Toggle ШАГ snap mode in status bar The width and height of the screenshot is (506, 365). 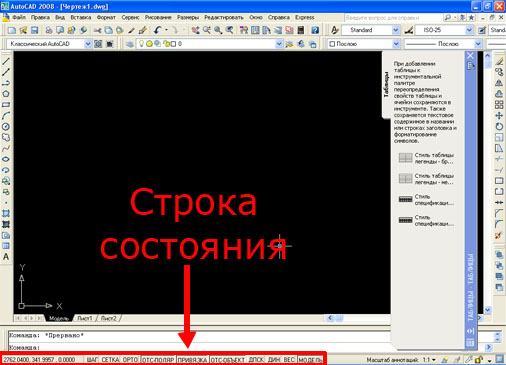click(x=92, y=360)
